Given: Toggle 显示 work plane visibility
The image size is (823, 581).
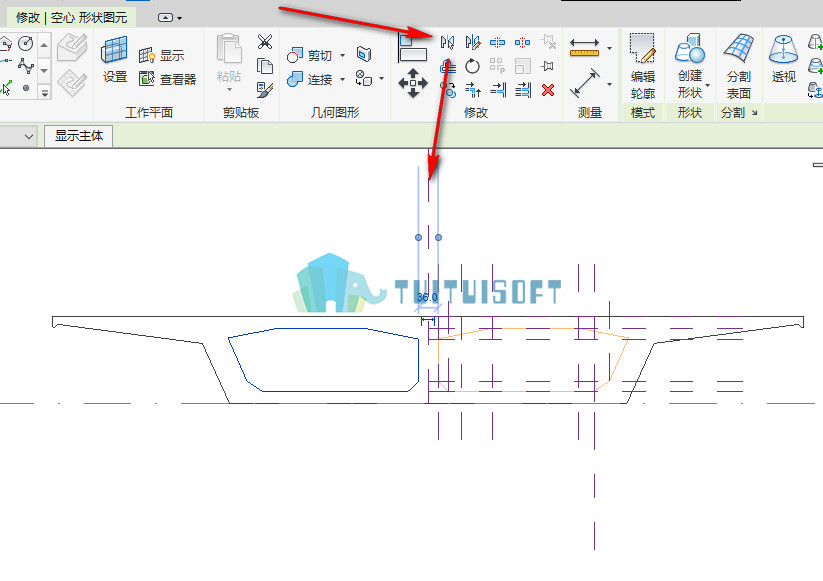Looking at the screenshot, I should point(161,55).
